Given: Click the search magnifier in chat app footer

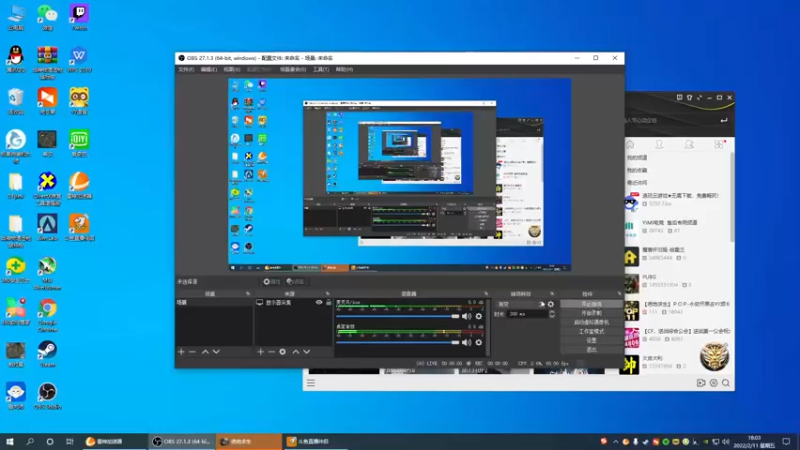Looking at the screenshot, I should (x=726, y=383).
